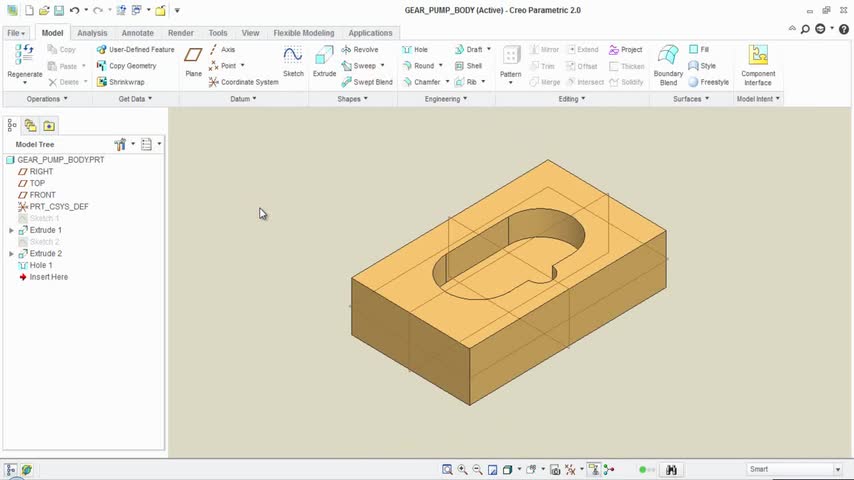
Task: Expand the Extrude 1 tree node
Action: pyautogui.click(x=11, y=230)
